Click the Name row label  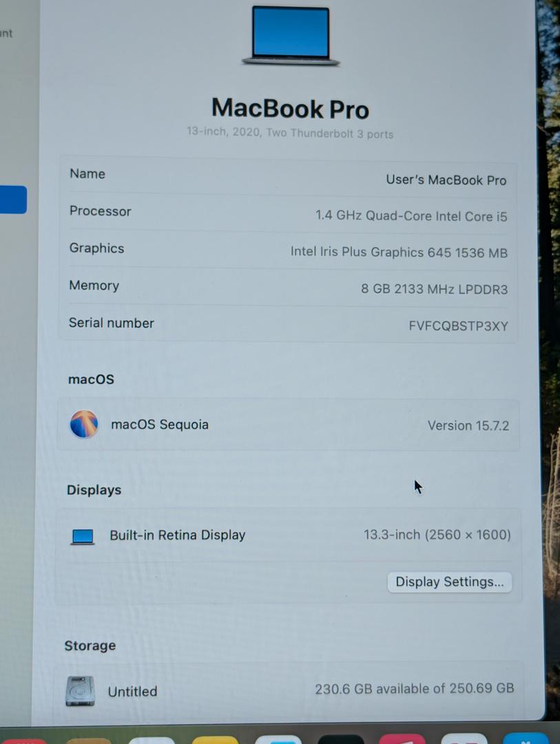[87, 174]
